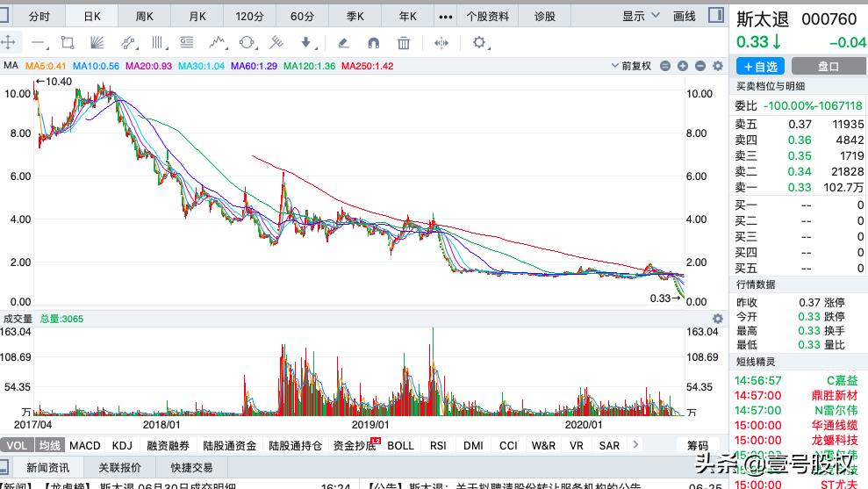868x489 pixels.
Task: Select the VOL indicator
Action: point(17,445)
